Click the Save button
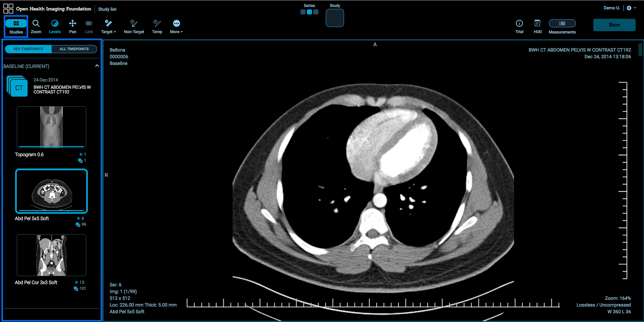The width and height of the screenshot is (644, 322). (614, 25)
